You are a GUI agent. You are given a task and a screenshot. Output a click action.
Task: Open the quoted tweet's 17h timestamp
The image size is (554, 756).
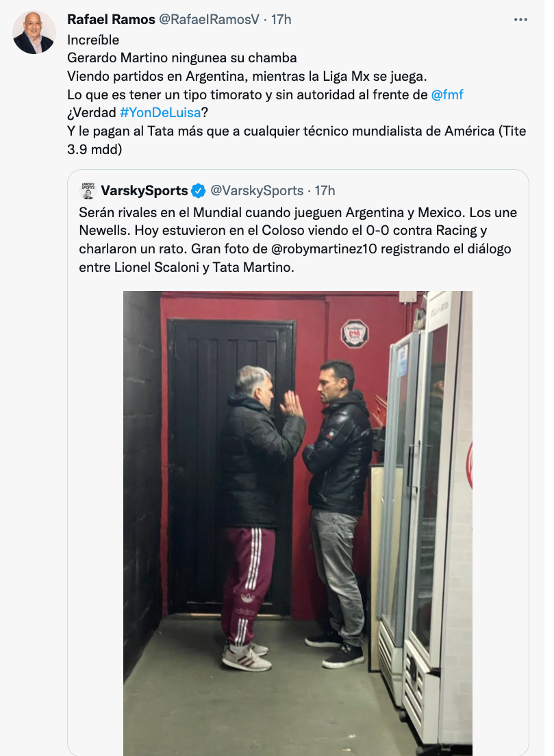(325, 190)
